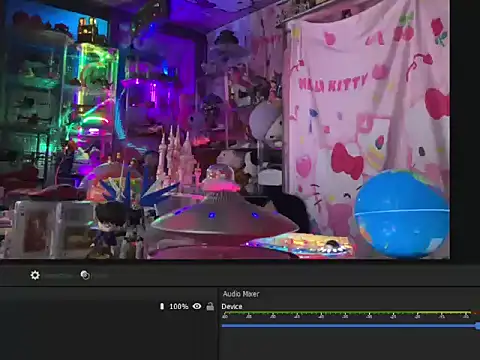Open source Properties via the gear icon
480x360 pixels.
coord(35,275)
